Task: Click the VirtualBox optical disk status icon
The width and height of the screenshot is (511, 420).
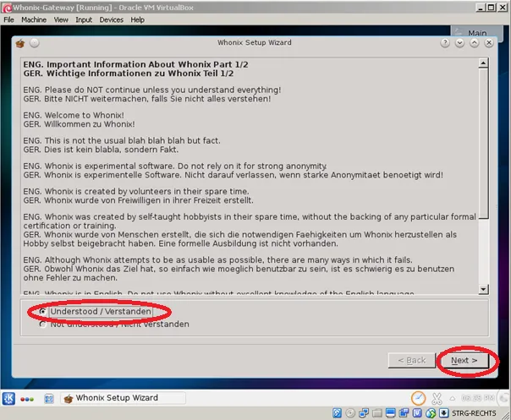Action: 350,413
